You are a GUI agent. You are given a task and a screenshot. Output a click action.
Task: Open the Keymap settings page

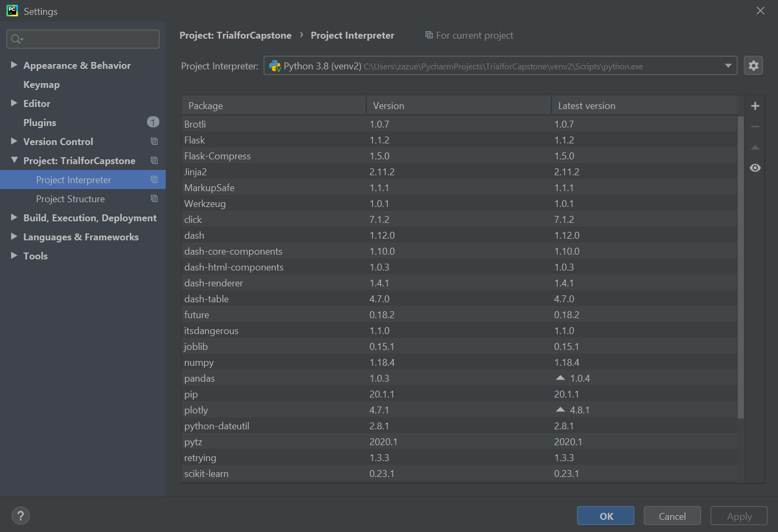(41, 85)
